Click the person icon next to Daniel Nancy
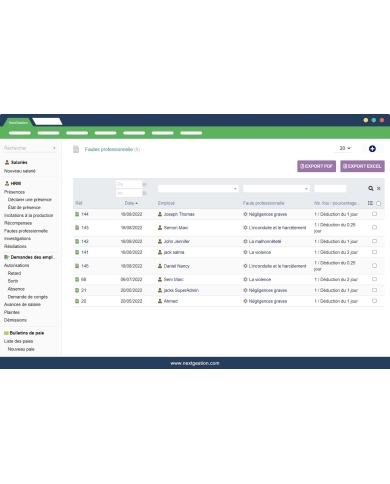 [160, 266]
